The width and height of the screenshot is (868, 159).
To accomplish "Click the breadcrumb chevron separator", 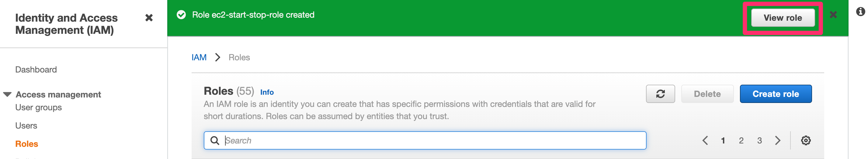I will [218, 58].
